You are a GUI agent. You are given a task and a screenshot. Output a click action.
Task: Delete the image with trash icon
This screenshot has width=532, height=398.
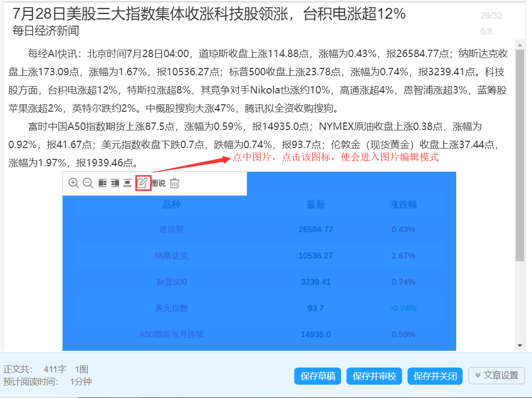coord(174,183)
